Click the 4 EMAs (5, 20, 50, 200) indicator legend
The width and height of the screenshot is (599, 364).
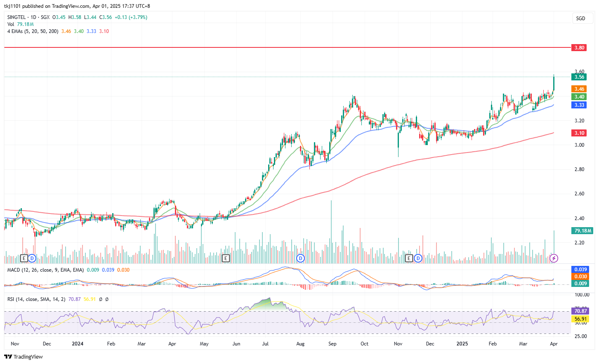click(33, 31)
